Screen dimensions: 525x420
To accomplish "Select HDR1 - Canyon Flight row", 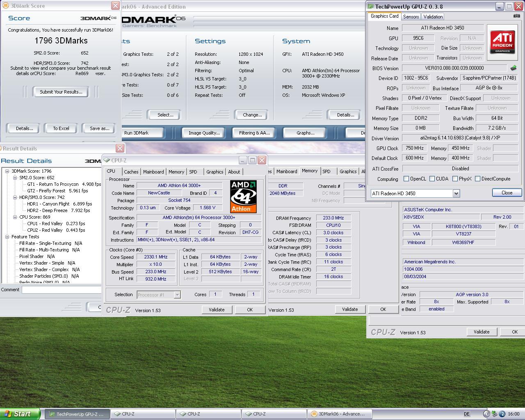I will coord(59,204).
